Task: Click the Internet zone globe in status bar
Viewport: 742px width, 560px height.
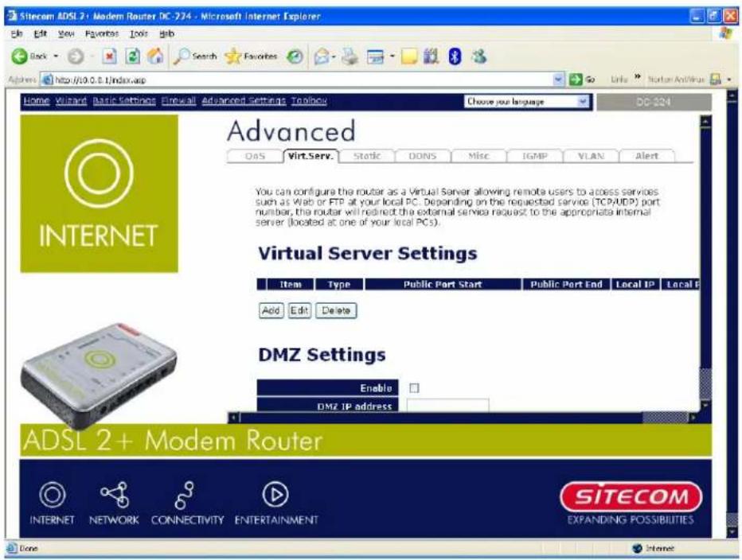Action: click(x=637, y=548)
